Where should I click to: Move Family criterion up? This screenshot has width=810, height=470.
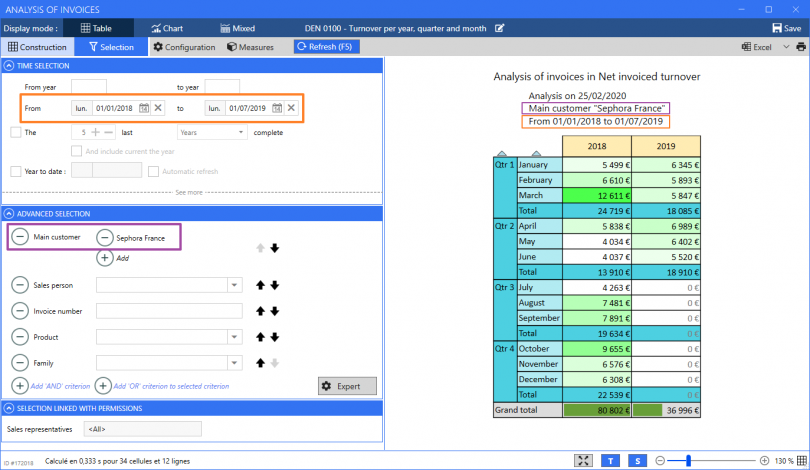click(260, 363)
